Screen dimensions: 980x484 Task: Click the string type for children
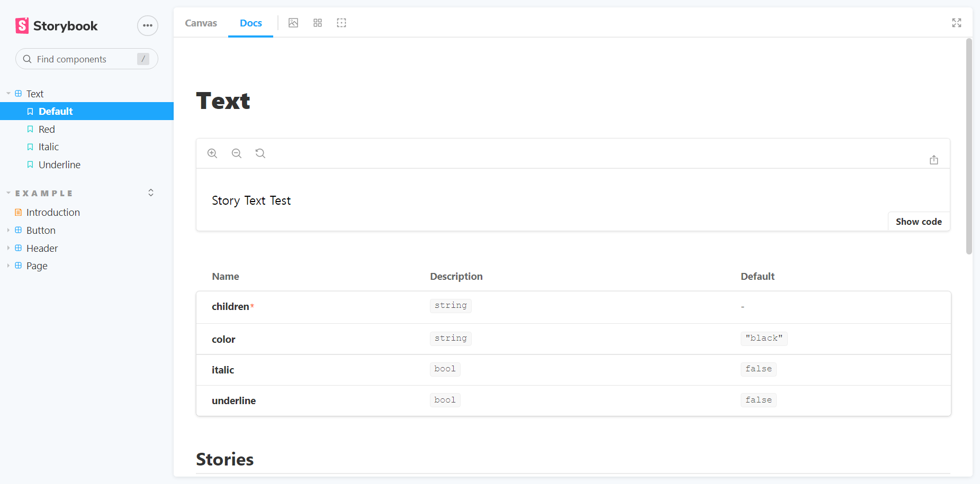[x=451, y=306]
